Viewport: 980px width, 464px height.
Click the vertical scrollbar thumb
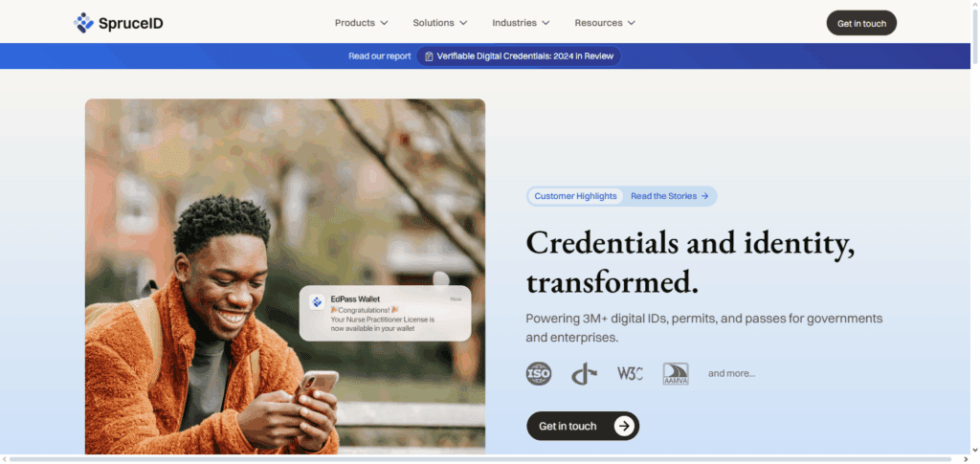(975, 35)
